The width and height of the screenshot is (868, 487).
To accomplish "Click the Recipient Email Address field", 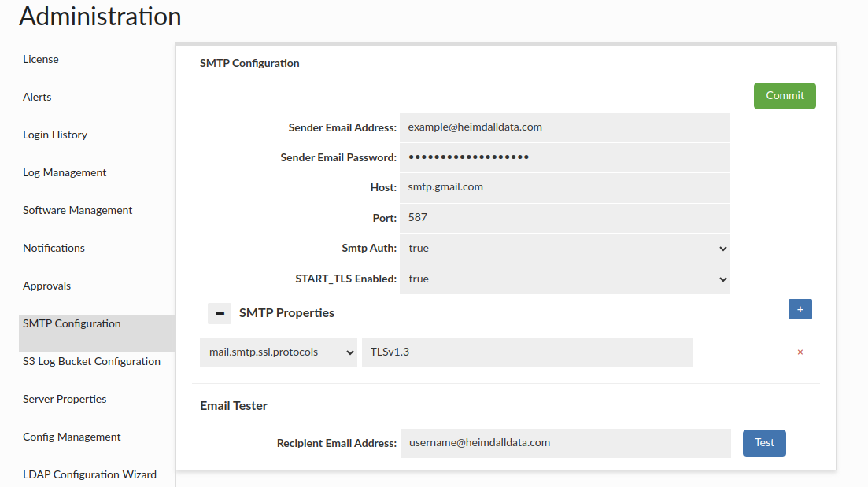I will (565, 443).
